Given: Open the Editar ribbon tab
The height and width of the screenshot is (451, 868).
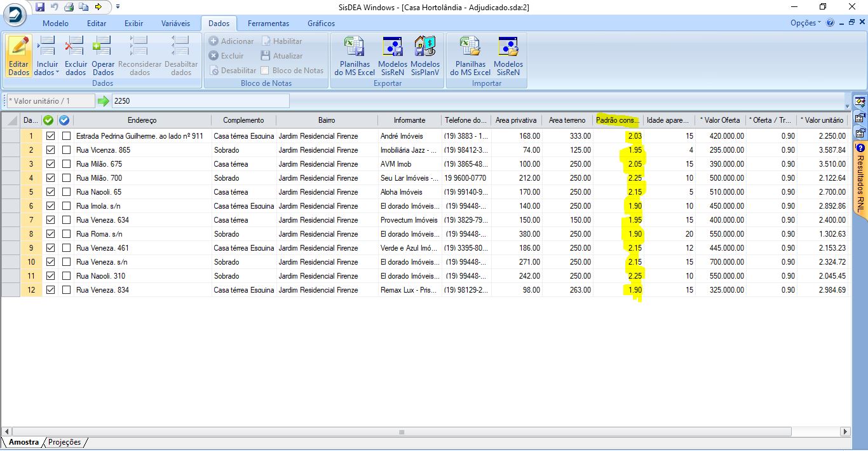Looking at the screenshot, I should coord(97,23).
